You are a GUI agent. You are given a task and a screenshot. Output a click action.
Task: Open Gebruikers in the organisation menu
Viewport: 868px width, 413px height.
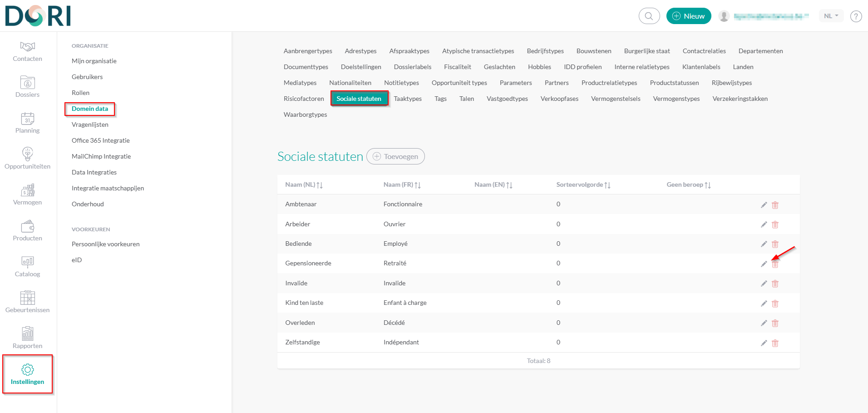87,77
